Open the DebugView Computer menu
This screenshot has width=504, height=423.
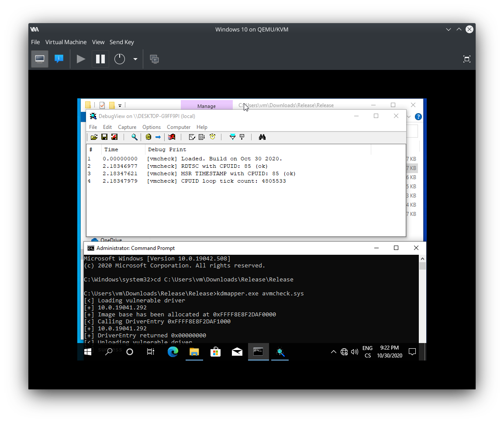[178, 127]
